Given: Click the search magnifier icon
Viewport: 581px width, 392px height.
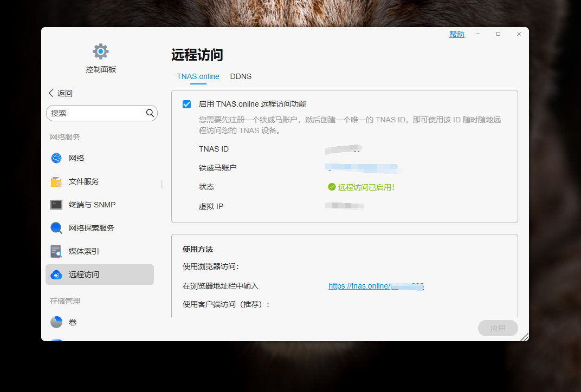Looking at the screenshot, I should pos(150,113).
